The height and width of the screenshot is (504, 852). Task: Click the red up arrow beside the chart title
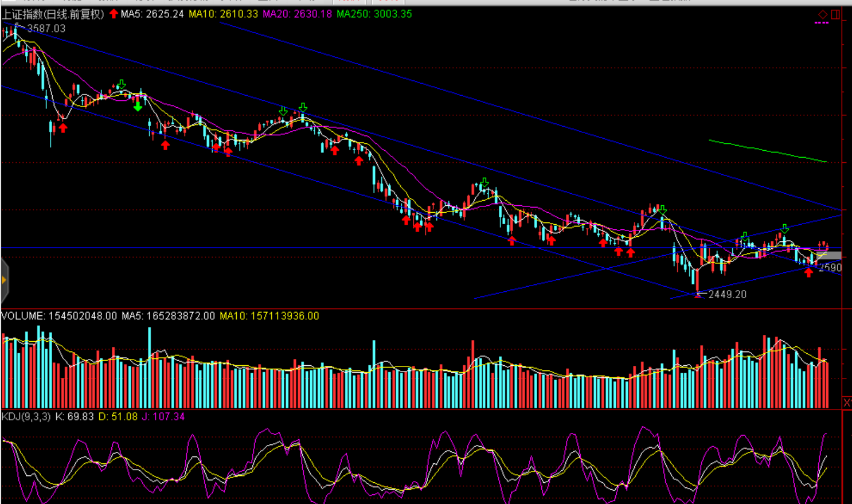(114, 14)
